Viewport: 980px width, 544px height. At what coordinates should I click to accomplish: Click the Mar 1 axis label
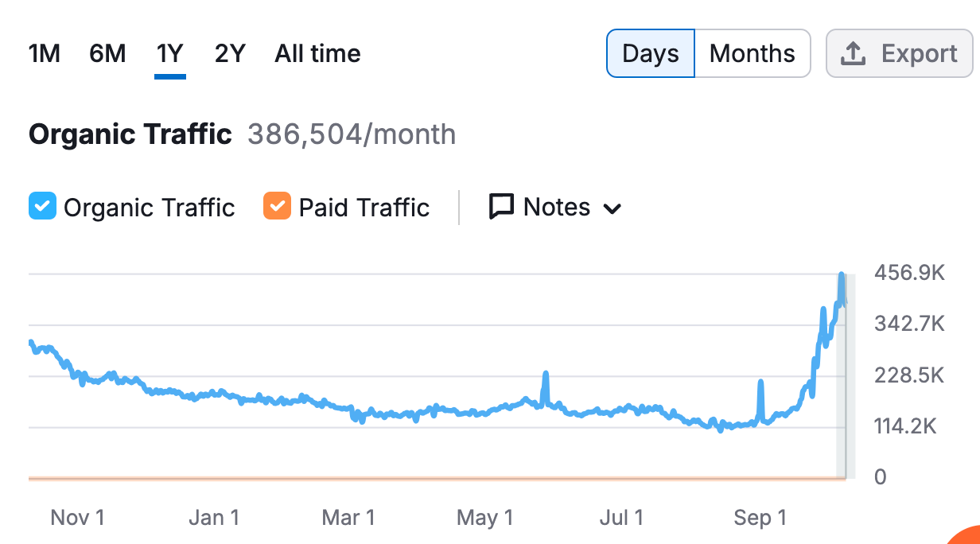click(x=348, y=518)
